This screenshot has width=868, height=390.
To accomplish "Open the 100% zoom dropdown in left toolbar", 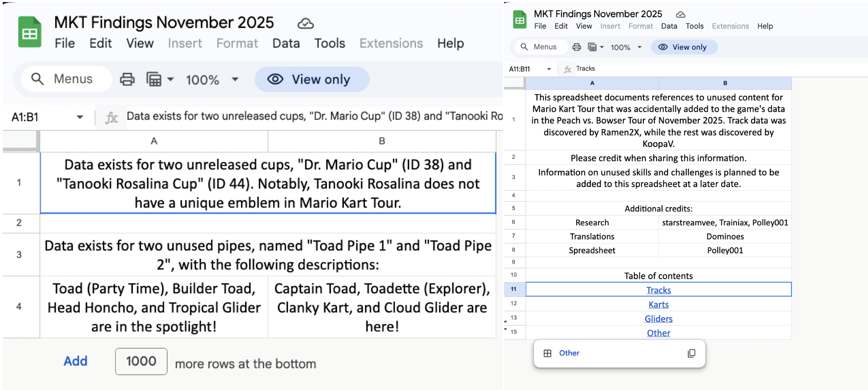I will tap(235, 79).
